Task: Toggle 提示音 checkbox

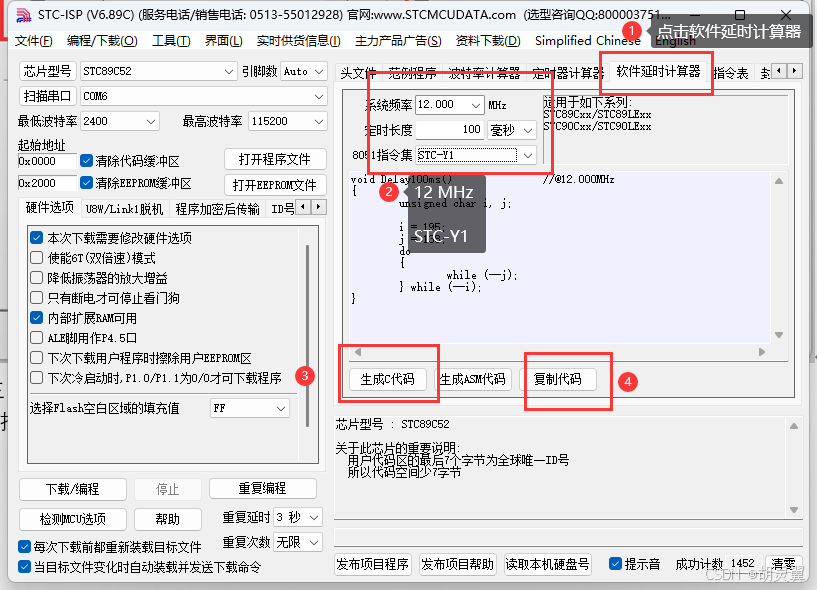Action: click(x=615, y=564)
